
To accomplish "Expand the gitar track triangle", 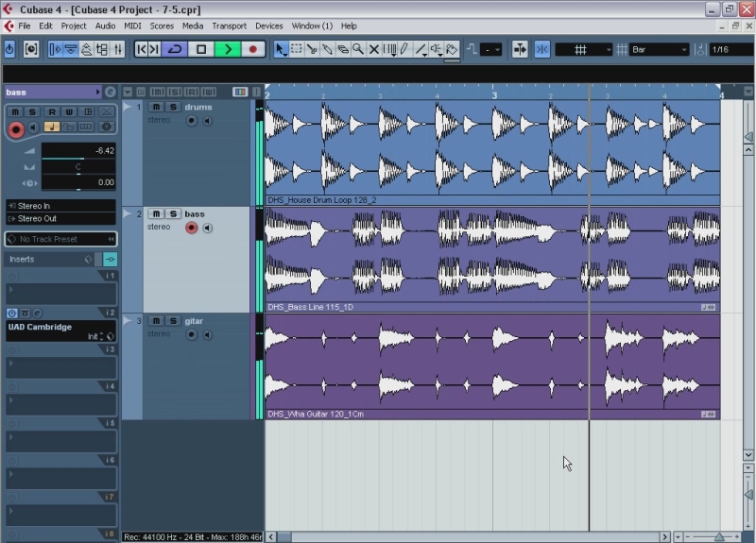I will point(128,320).
